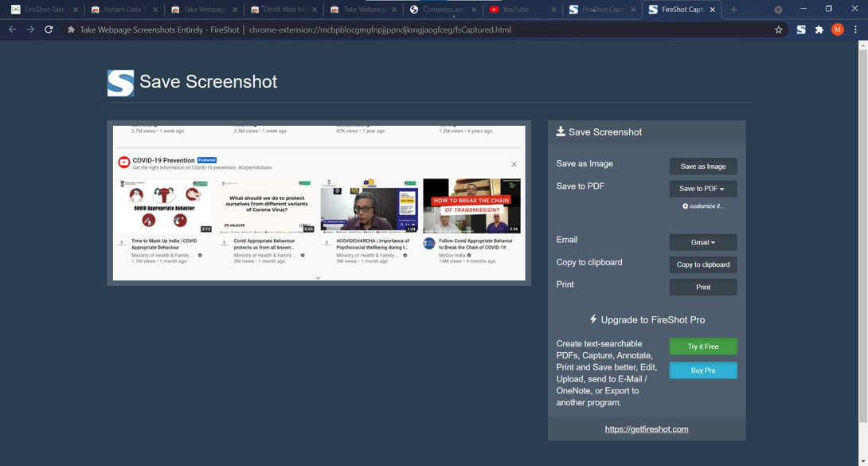Expand the chevron below the video row
This screenshot has width=868, height=466.
click(x=319, y=278)
